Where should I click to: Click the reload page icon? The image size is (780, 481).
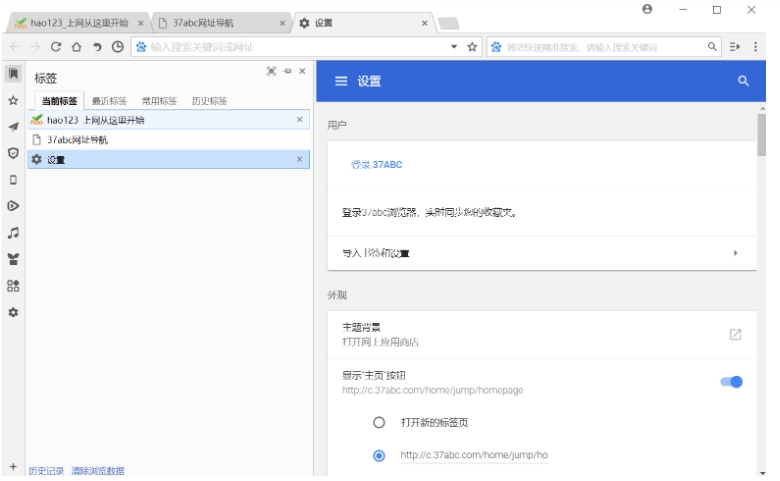click(x=56, y=47)
